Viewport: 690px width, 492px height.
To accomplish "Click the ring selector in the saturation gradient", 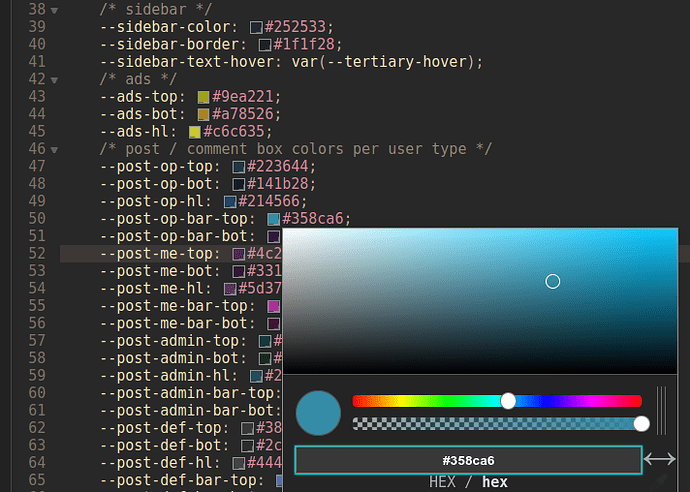I will 553,282.
